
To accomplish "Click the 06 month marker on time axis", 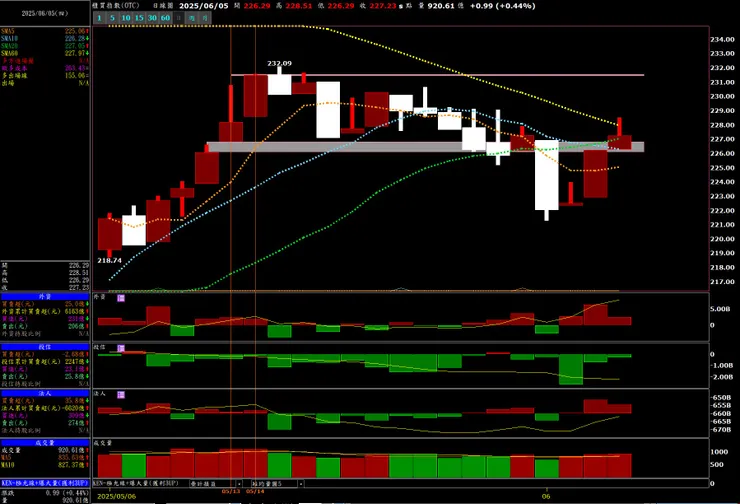I will 546,496.
